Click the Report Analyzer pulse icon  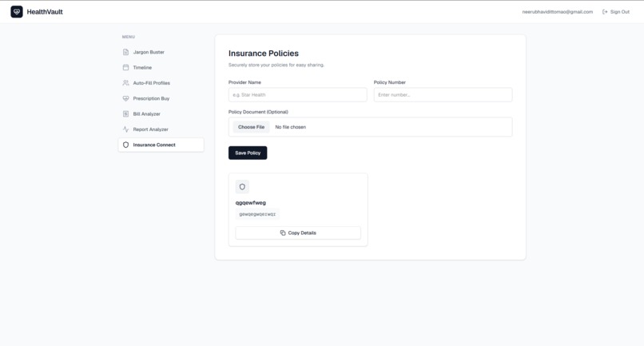click(x=125, y=129)
